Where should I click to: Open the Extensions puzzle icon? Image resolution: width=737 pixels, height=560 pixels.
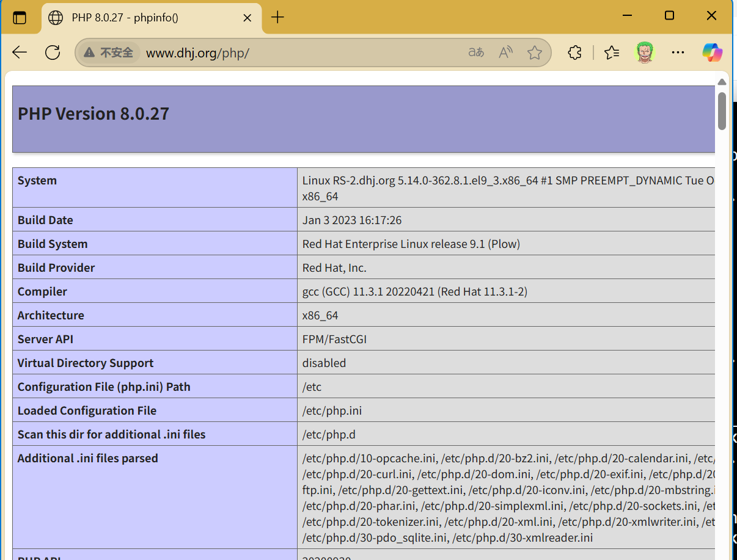click(x=574, y=53)
